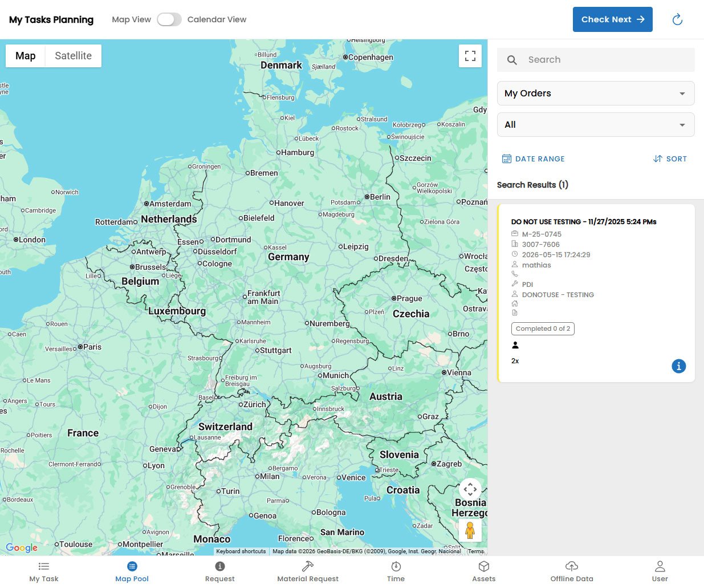Toggle Map View / Calendar View switch
Image resolution: width=704 pixels, height=588 pixels.
(x=169, y=19)
